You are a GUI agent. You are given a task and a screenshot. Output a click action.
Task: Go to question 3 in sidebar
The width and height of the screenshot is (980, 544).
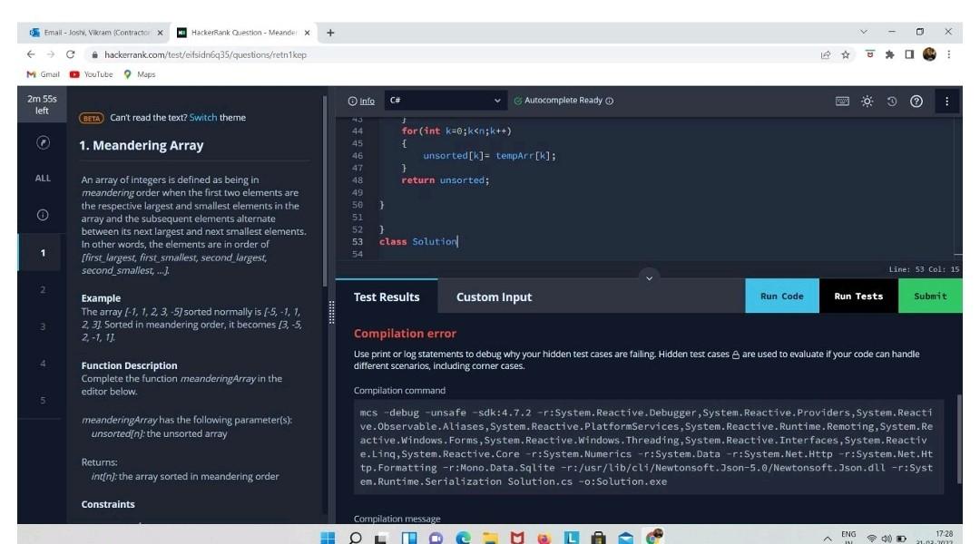tap(43, 326)
